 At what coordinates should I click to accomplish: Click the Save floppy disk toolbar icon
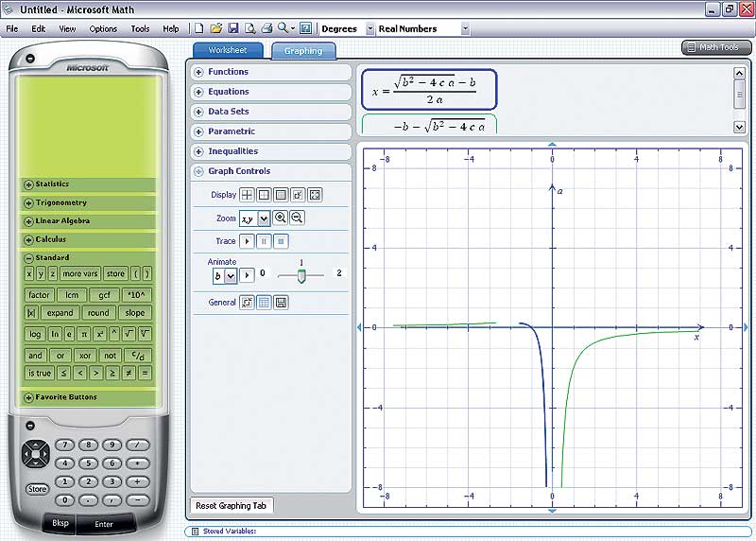coord(232,28)
